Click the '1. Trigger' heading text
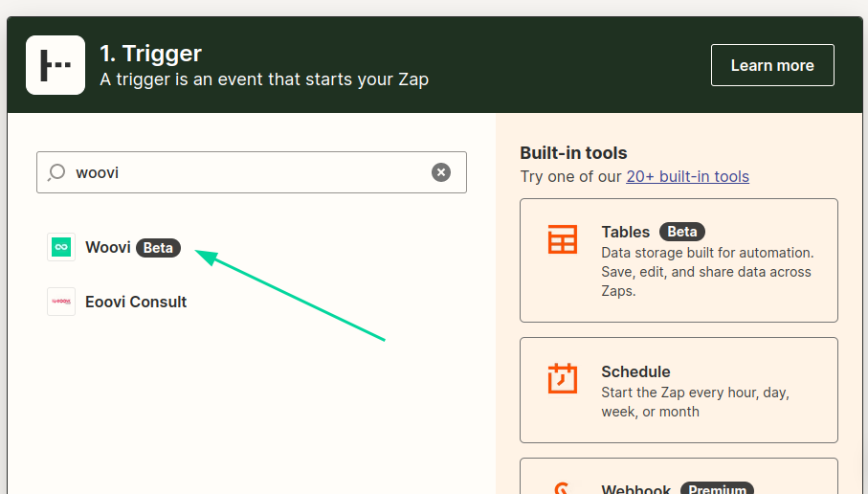Image resolution: width=868 pixels, height=494 pixels. (150, 53)
